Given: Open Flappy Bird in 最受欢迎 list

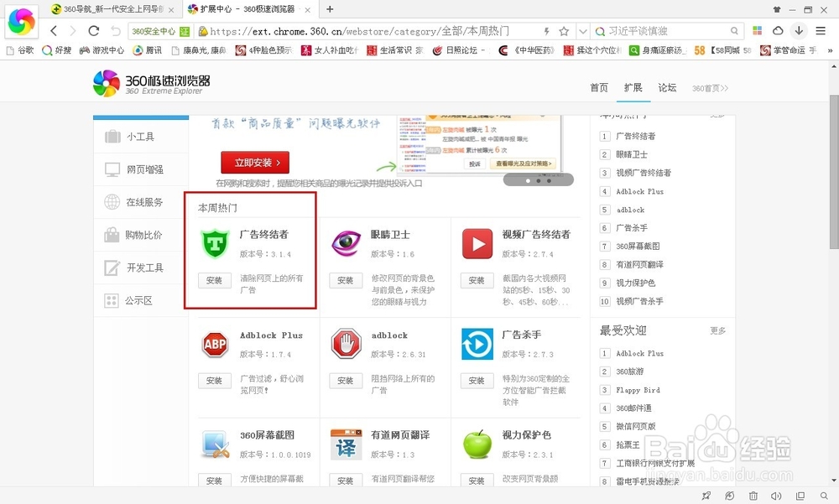Looking at the screenshot, I should (638, 390).
